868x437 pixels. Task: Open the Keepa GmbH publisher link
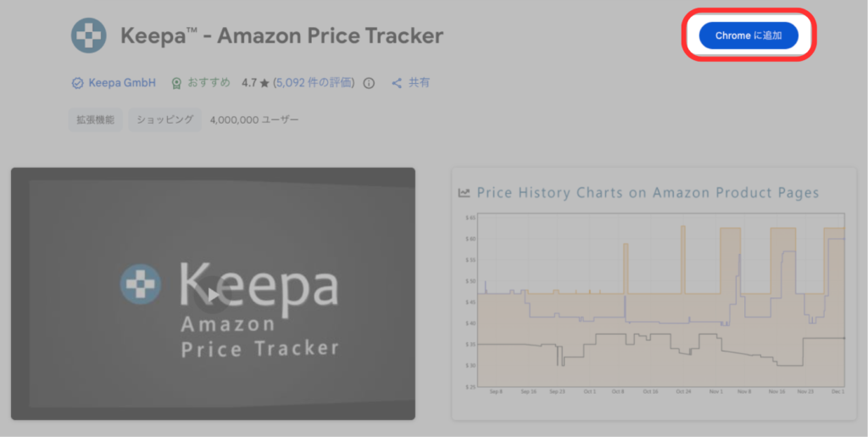point(122,83)
